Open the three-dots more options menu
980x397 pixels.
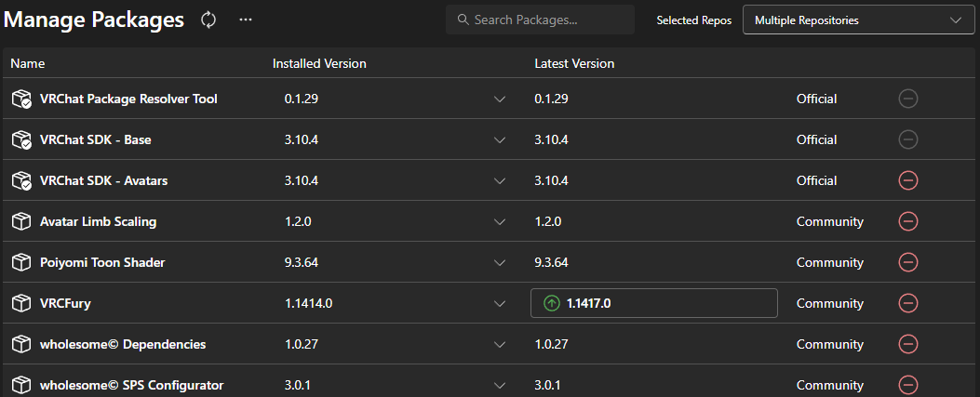246,20
